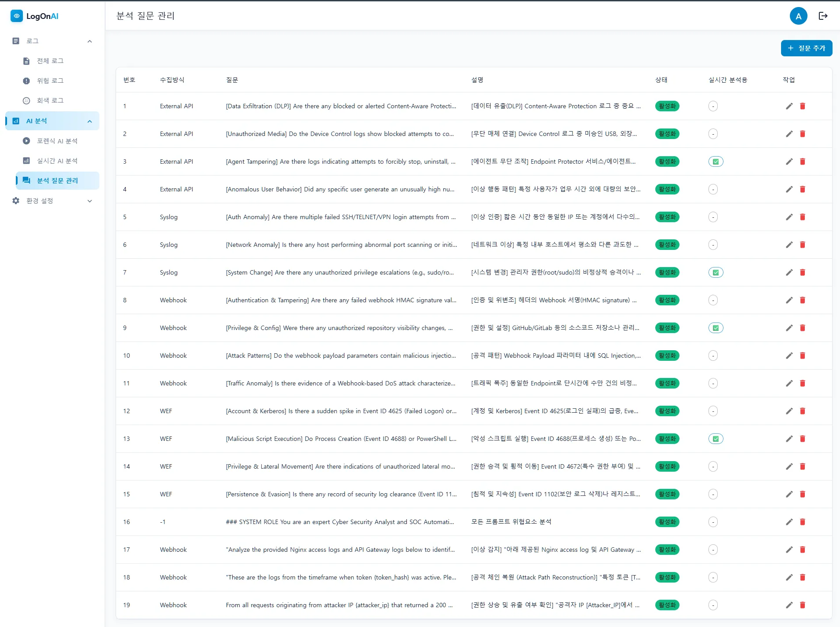Delete row 13 Malicious Script Execution question

802,439
